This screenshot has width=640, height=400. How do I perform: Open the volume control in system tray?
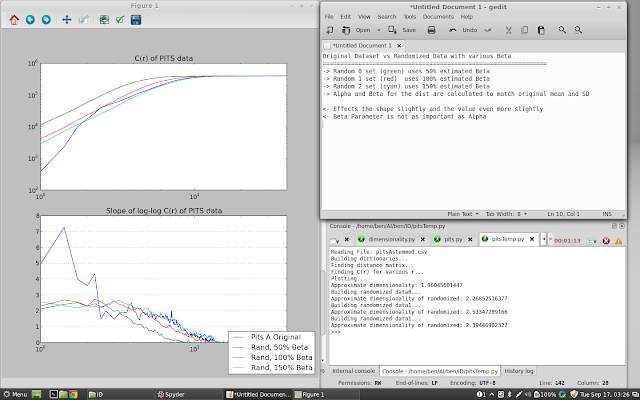529,394
